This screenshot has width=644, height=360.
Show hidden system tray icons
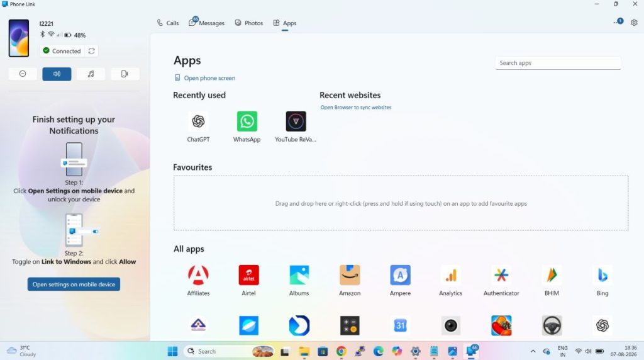tap(533, 351)
